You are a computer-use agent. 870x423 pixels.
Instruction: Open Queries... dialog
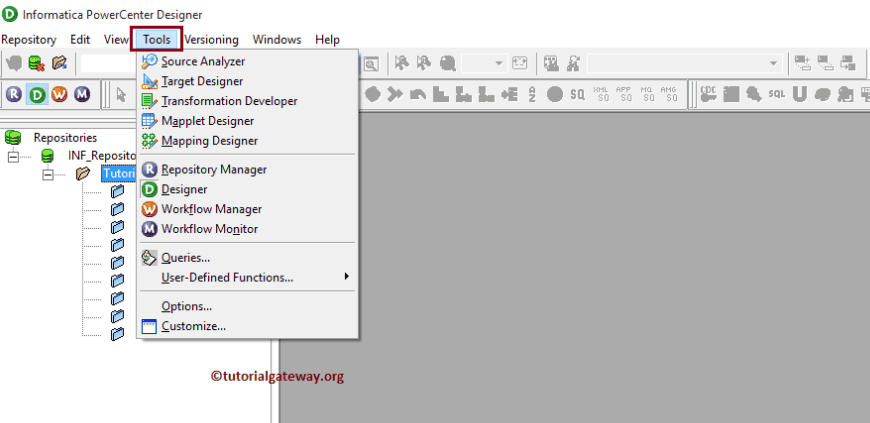click(248, 258)
